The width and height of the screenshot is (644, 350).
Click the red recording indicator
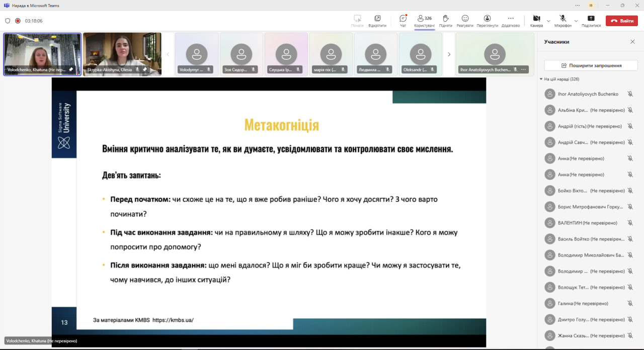(18, 21)
